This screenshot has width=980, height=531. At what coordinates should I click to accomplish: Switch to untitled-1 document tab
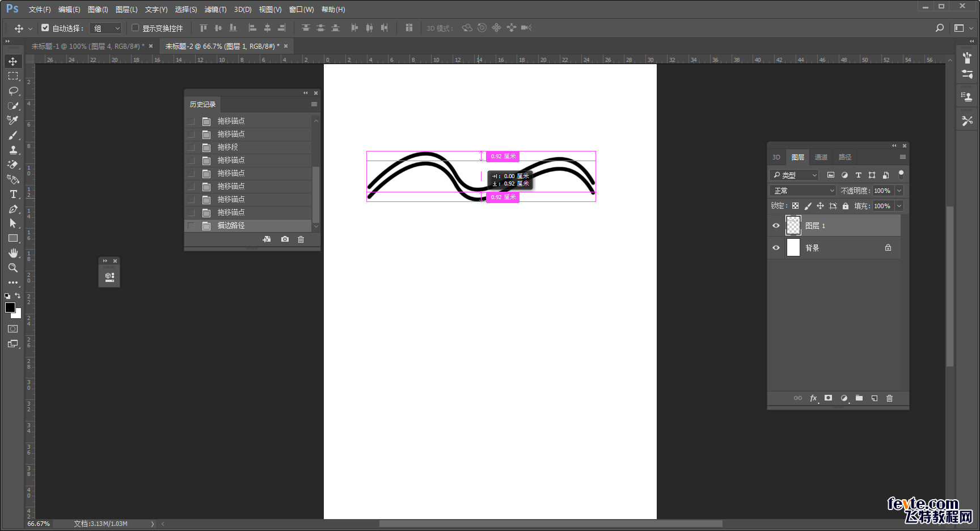pyautogui.click(x=88, y=47)
